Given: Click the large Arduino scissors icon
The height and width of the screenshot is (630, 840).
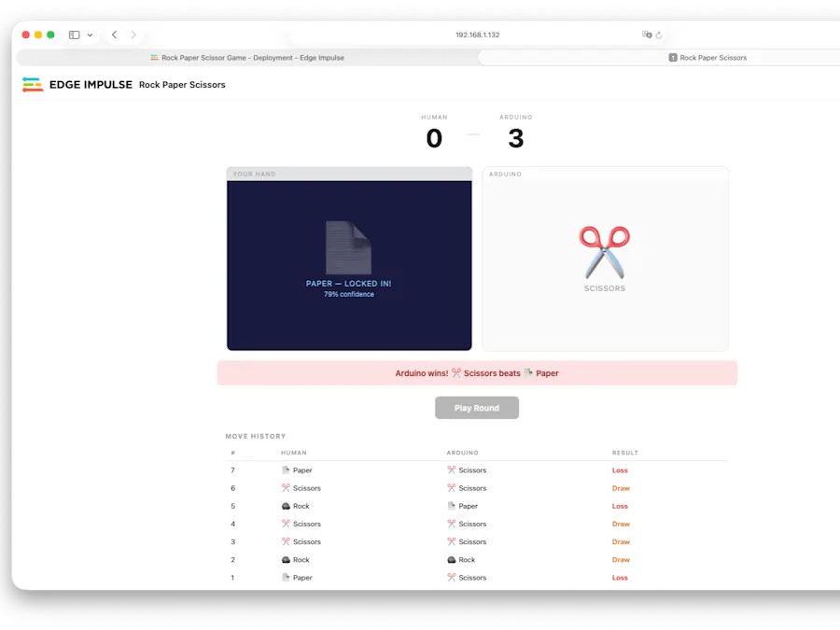Looking at the screenshot, I should click(604, 252).
